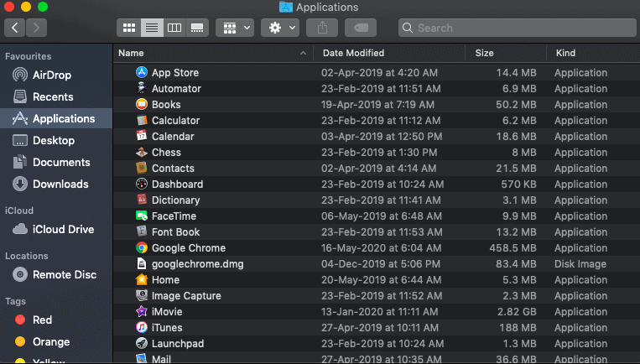This screenshot has width=640, height=364.
Task: Click the App Store icon
Action: [x=141, y=72]
